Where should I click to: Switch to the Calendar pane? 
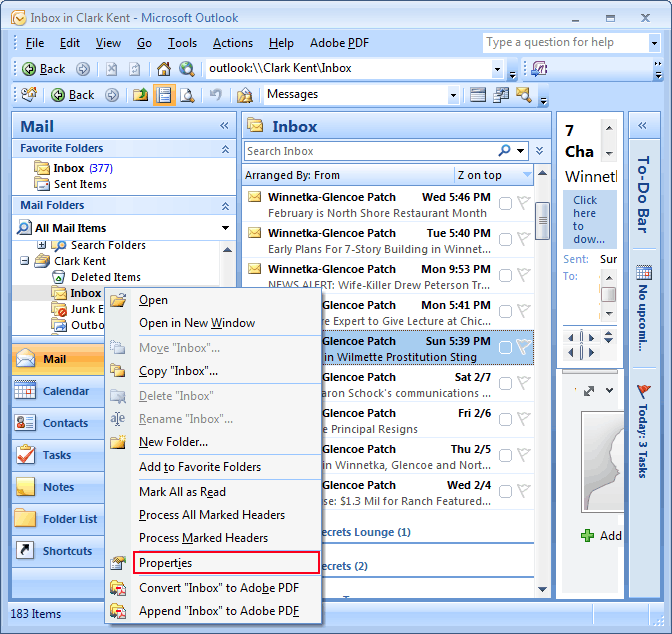point(59,391)
